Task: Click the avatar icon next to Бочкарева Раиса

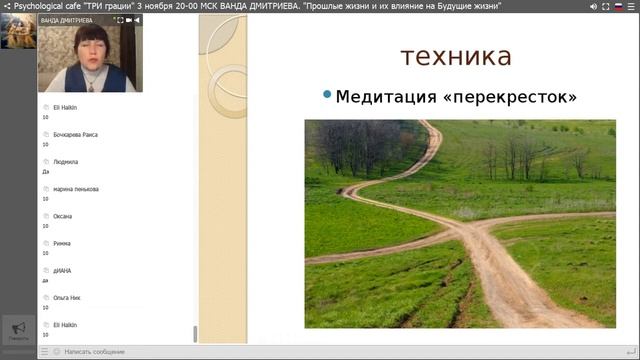Action: (x=46, y=134)
